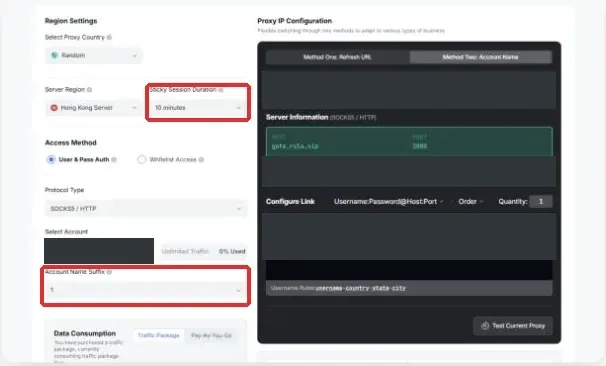This screenshot has width=606, height=366.
Task: Click the Quantity input field
Action: click(541, 202)
